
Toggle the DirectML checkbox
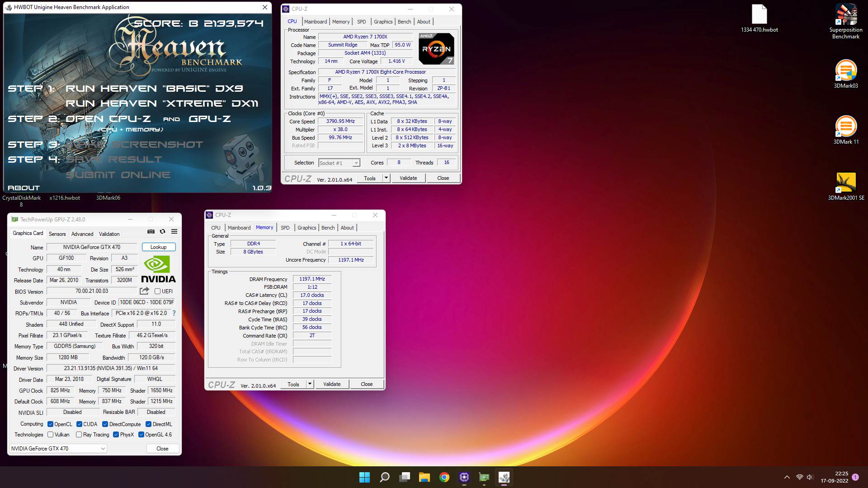148,424
